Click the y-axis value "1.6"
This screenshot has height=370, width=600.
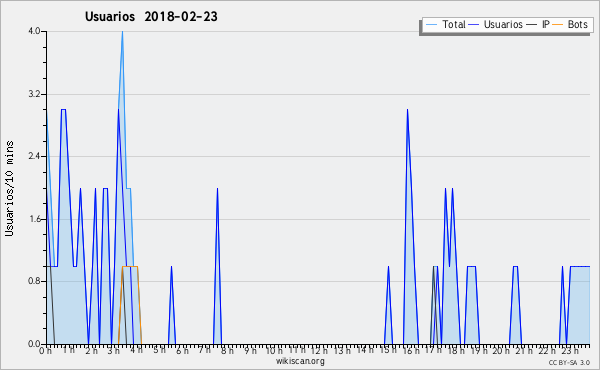tap(34, 219)
